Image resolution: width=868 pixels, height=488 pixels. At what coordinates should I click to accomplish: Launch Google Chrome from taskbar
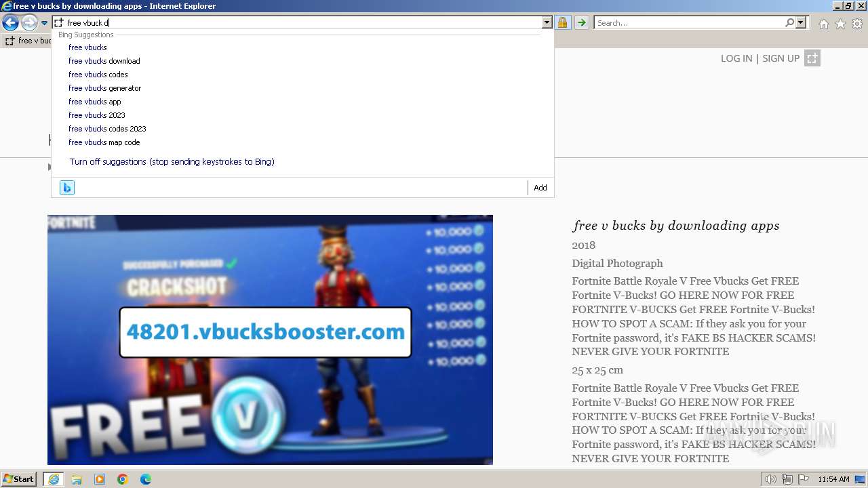(x=123, y=479)
